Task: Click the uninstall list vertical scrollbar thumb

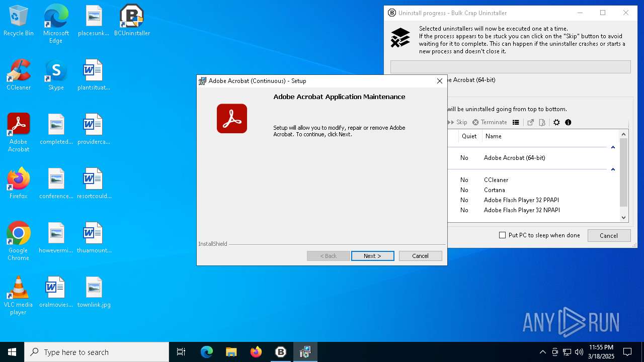Action: click(x=624, y=172)
